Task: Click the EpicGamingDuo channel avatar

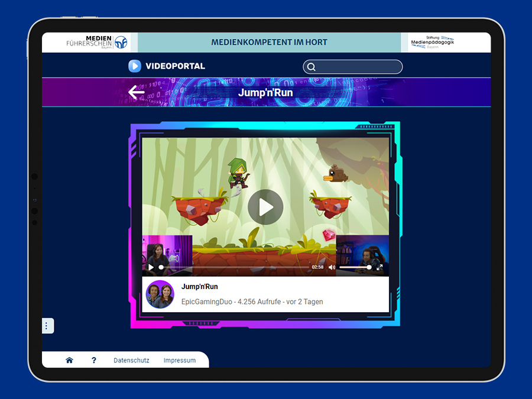Action: click(x=160, y=294)
